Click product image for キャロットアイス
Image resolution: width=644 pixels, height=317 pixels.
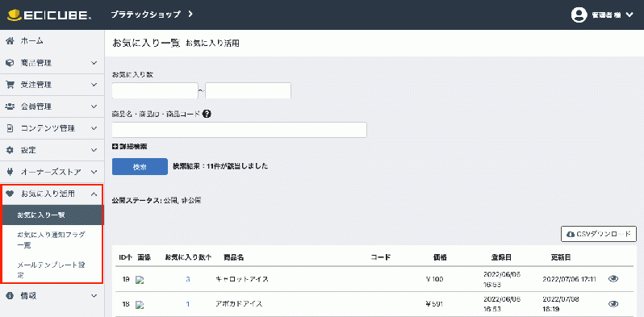(140, 280)
